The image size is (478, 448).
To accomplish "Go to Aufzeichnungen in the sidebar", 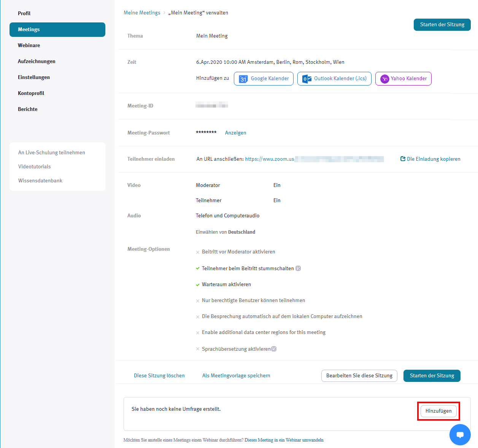I will pyautogui.click(x=37, y=61).
